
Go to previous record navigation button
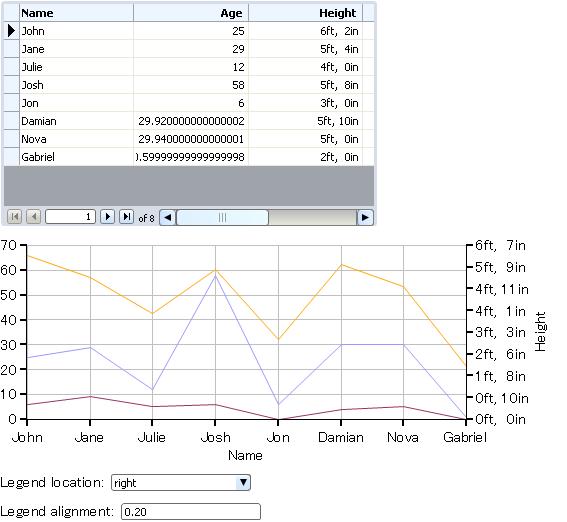(x=34, y=217)
